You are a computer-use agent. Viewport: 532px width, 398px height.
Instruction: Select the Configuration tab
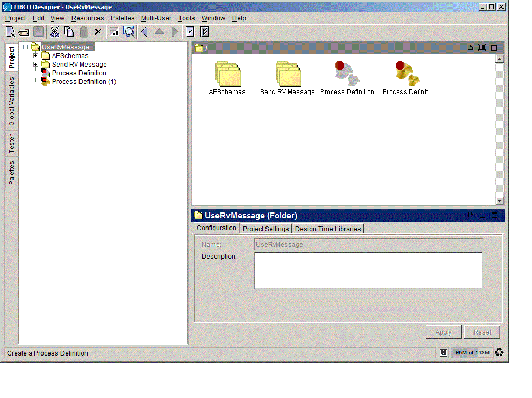pyautogui.click(x=217, y=228)
